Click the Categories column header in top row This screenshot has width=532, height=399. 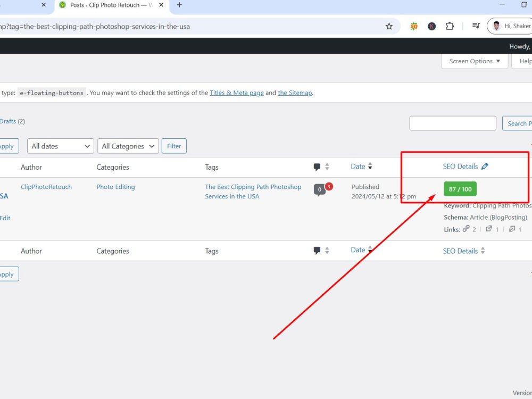[113, 167]
